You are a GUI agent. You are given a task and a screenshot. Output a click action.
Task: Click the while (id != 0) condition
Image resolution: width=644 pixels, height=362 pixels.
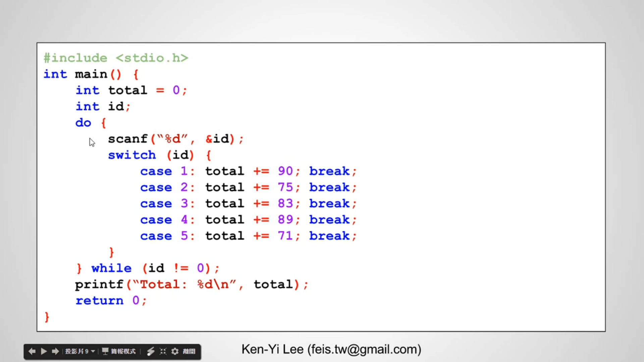(x=176, y=268)
